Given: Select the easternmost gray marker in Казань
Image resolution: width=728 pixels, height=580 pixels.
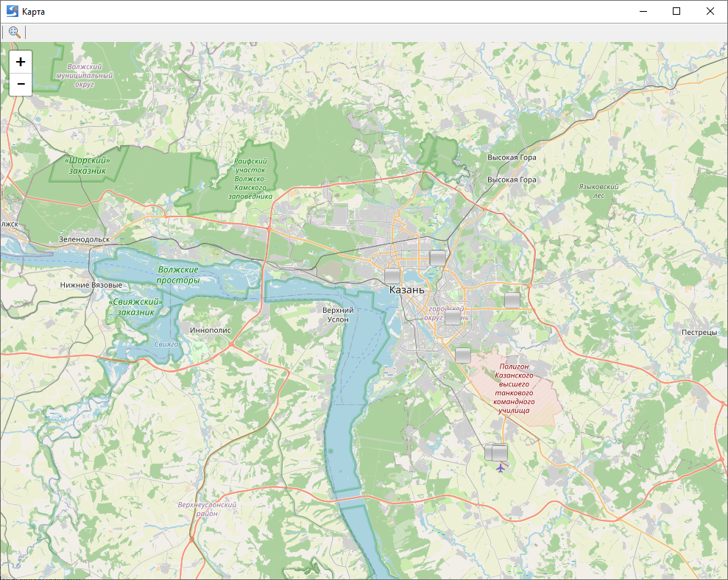Looking at the screenshot, I should tap(512, 300).
